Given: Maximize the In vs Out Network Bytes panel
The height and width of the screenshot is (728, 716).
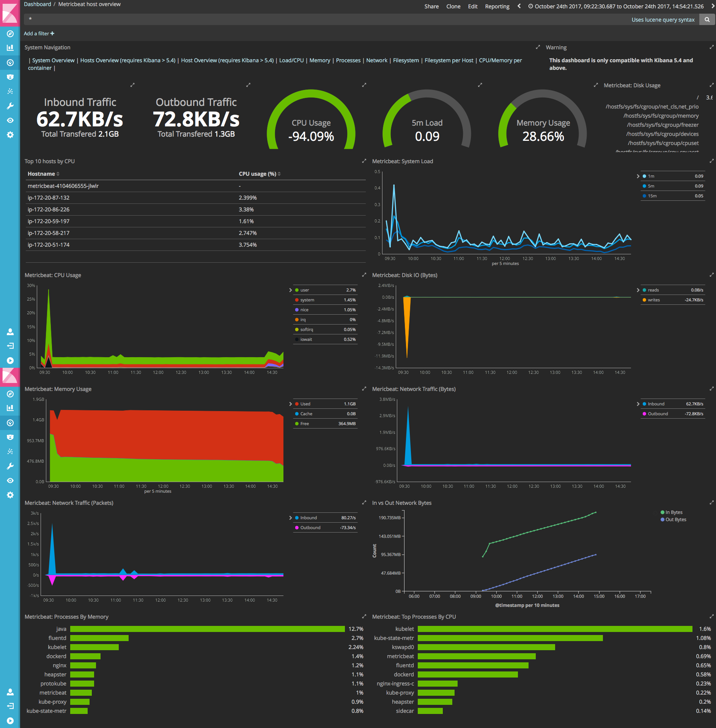Looking at the screenshot, I should click(711, 503).
